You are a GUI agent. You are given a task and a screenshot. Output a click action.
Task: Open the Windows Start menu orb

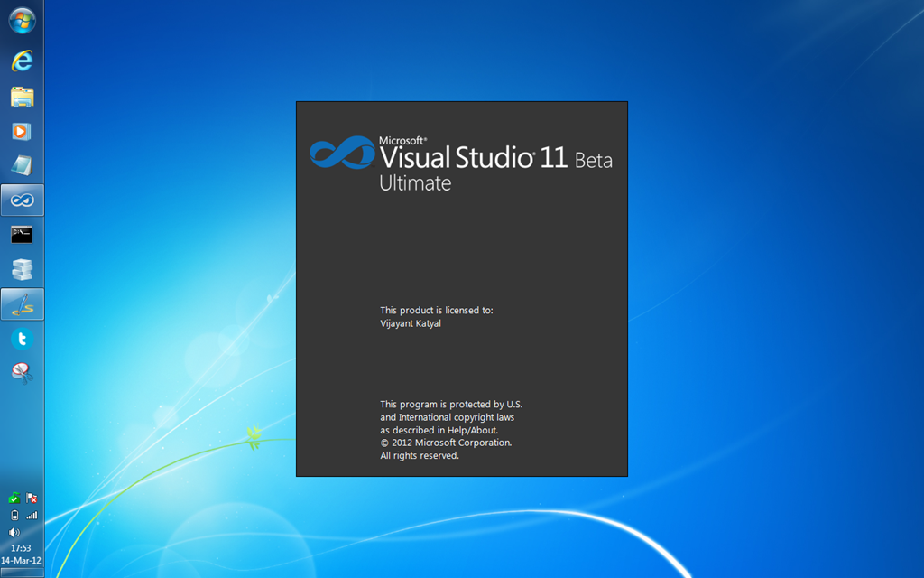tap(22, 20)
